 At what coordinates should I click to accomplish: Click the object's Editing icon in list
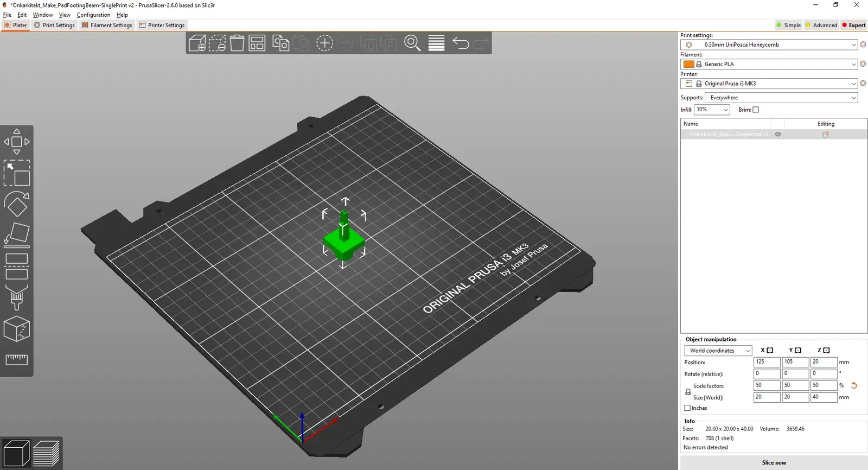tap(826, 135)
